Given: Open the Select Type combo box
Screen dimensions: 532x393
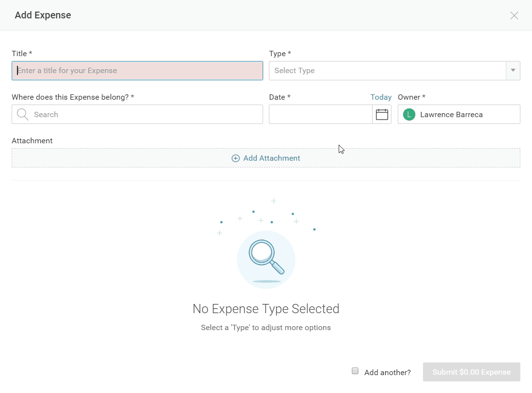Looking at the screenshot, I should pyautogui.click(x=388, y=71).
